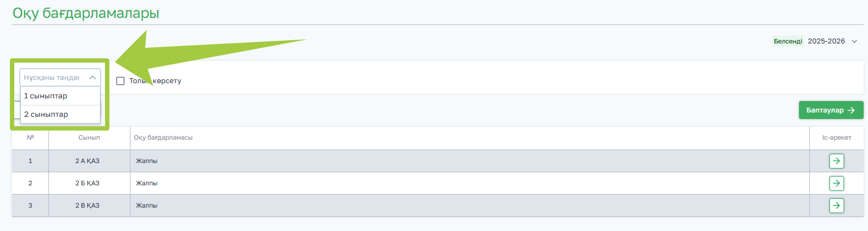
Task: Open arrow action for row 2 В ҚАЗ
Action: click(836, 205)
